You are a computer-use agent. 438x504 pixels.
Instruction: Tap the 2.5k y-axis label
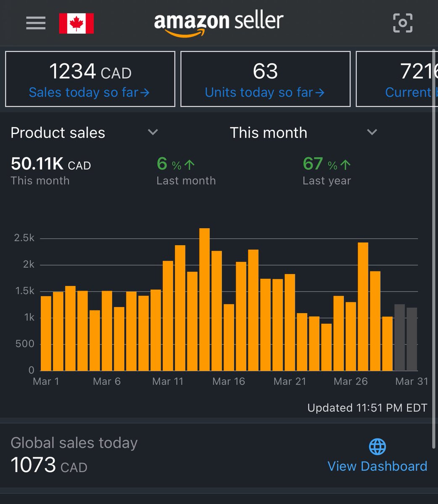click(x=24, y=238)
